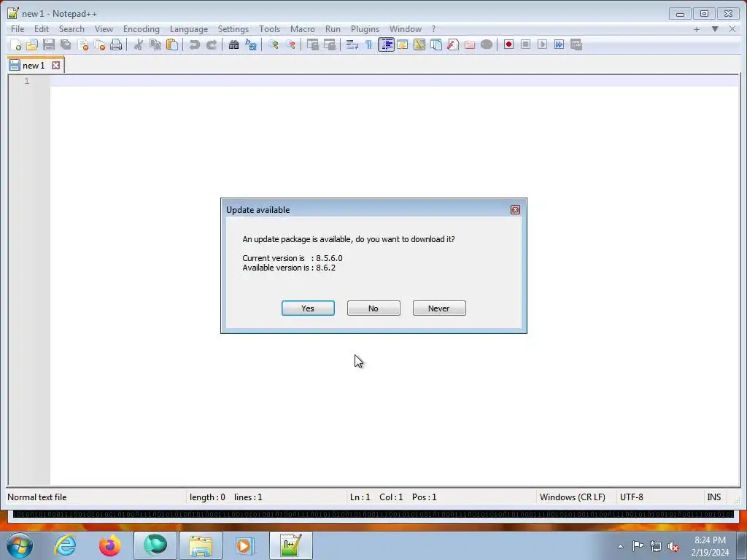Click No in Update available dialog
The width and height of the screenshot is (747, 560).
(373, 308)
